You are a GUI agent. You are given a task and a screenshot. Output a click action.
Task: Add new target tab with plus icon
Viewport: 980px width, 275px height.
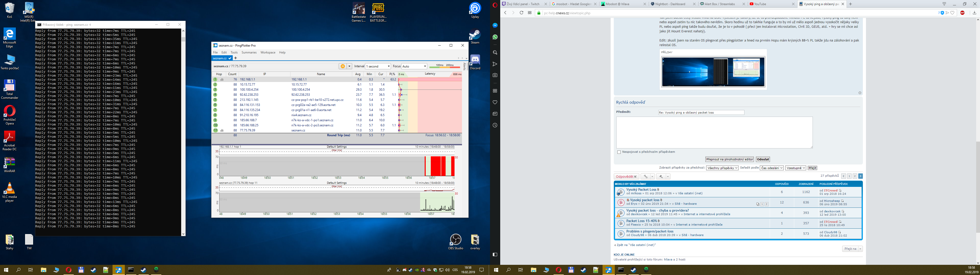[x=236, y=58]
